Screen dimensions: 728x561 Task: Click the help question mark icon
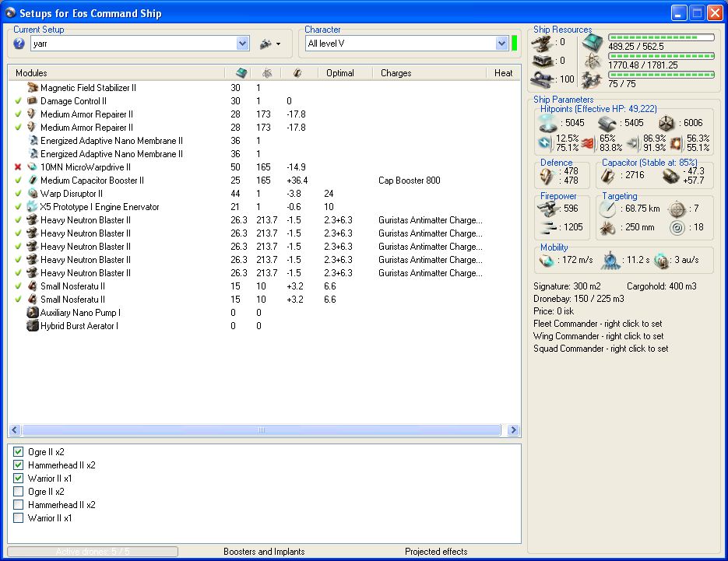19,44
